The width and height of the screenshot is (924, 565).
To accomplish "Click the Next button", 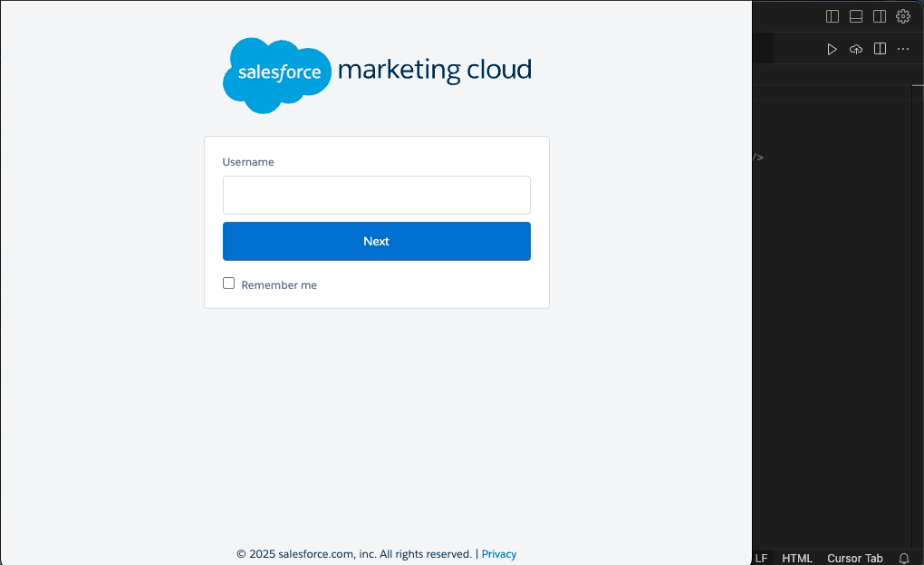I will click(377, 241).
